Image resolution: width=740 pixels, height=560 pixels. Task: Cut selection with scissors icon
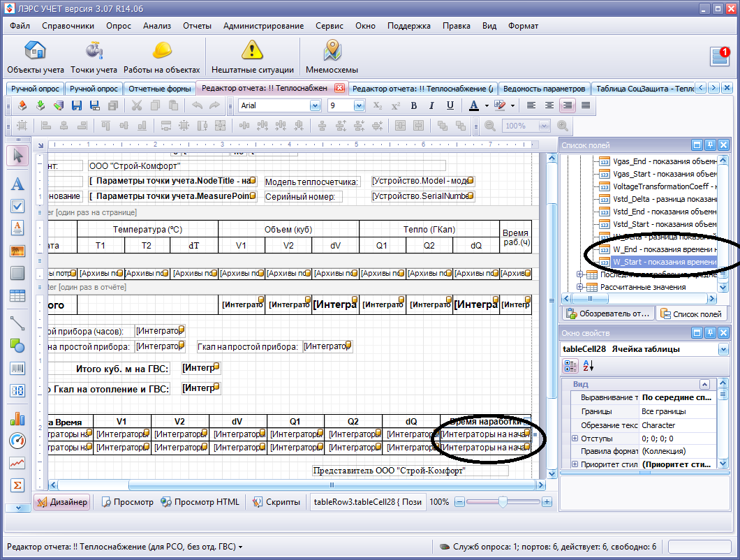click(x=136, y=105)
